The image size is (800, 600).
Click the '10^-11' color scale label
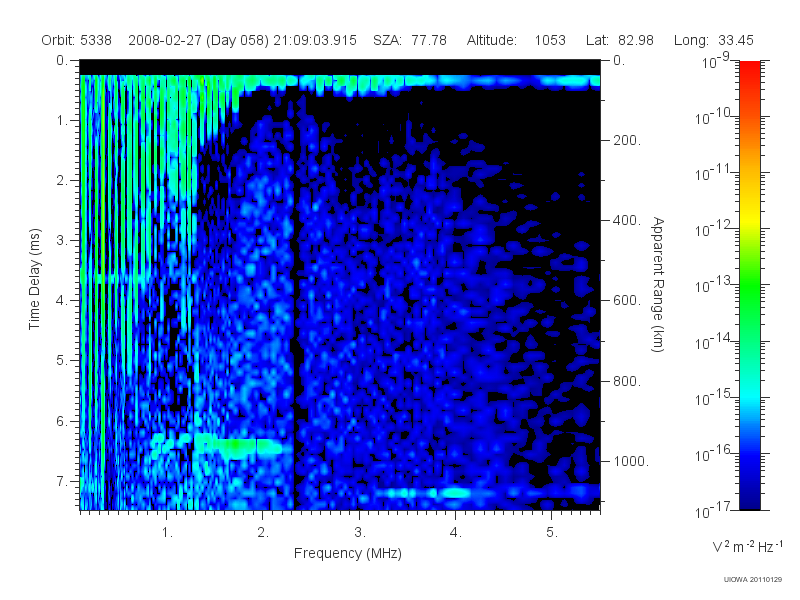(715, 173)
